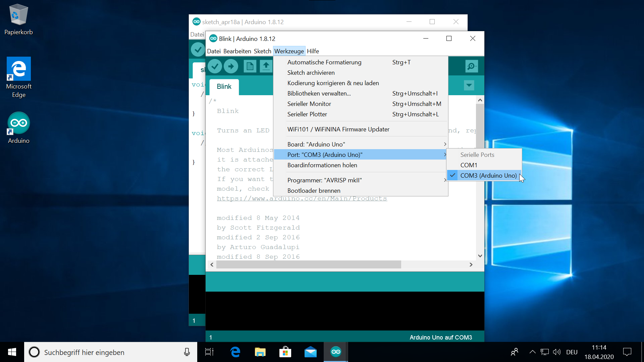Open the volume control in system tray
The width and height of the screenshot is (644, 362).
[x=557, y=352]
